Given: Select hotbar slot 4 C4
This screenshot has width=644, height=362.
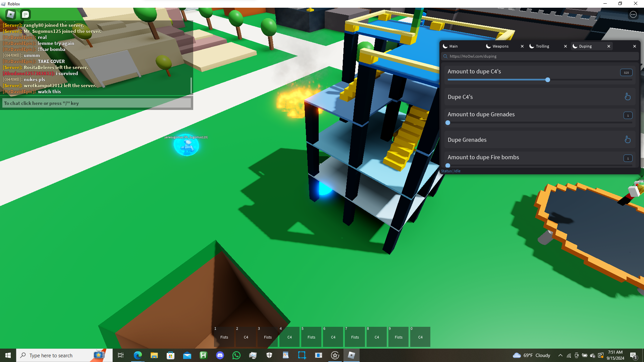Looking at the screenshot, I should (289, 337).
